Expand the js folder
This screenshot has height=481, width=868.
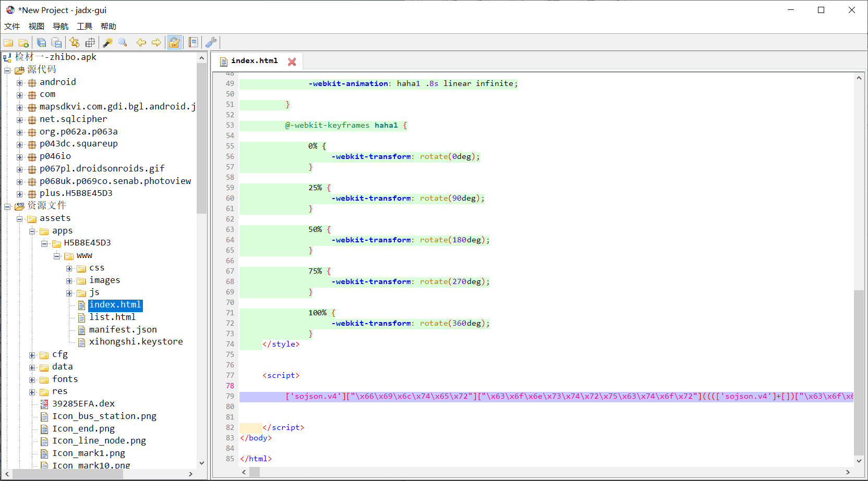(x=69, y=293)
